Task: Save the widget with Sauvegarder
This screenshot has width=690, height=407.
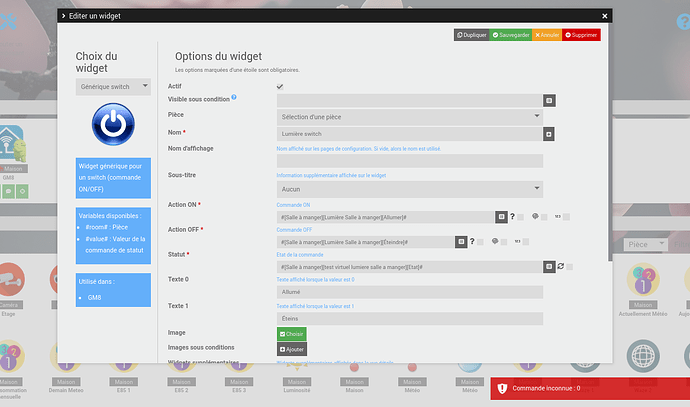Action: pos(510,35)
